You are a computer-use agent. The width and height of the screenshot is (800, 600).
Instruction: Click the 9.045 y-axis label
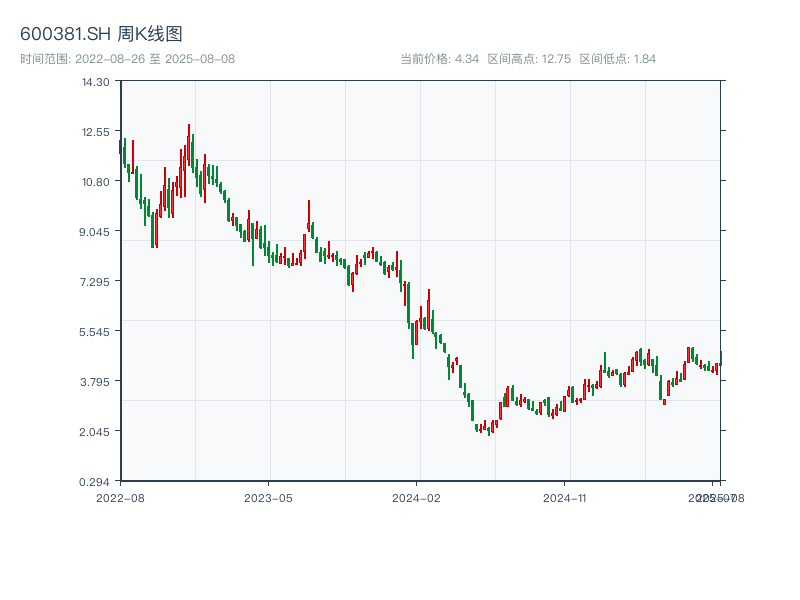click(x=95, y=231)
